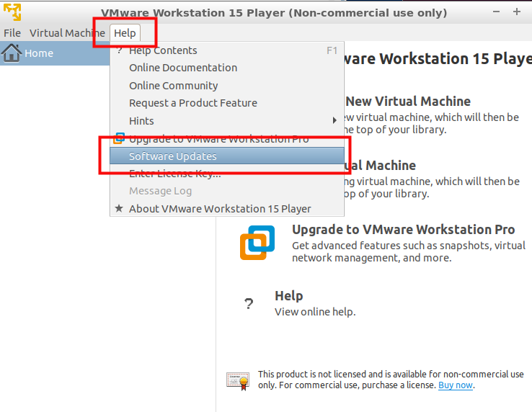Image resolution: width=532 pixels, height=412 pixels.
Task: Maximize window with the plus button
Action: [517, 12]
